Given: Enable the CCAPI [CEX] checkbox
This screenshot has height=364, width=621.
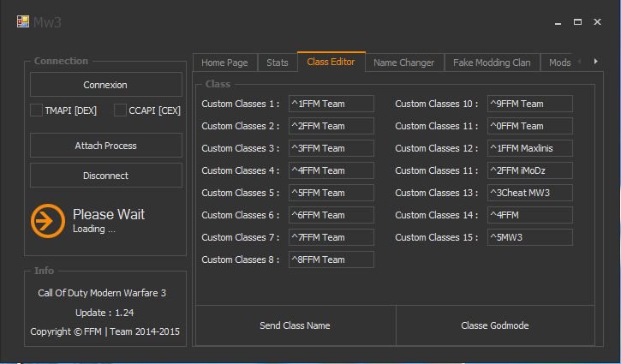Looking at the screenshot, I should pyautogui.click(x=120, y=110).
